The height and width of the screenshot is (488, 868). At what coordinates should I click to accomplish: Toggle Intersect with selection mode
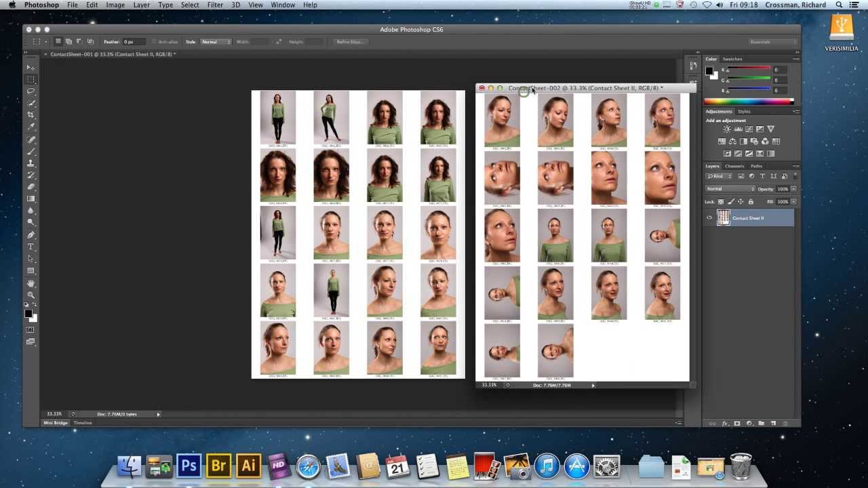(x=90, y=41)
